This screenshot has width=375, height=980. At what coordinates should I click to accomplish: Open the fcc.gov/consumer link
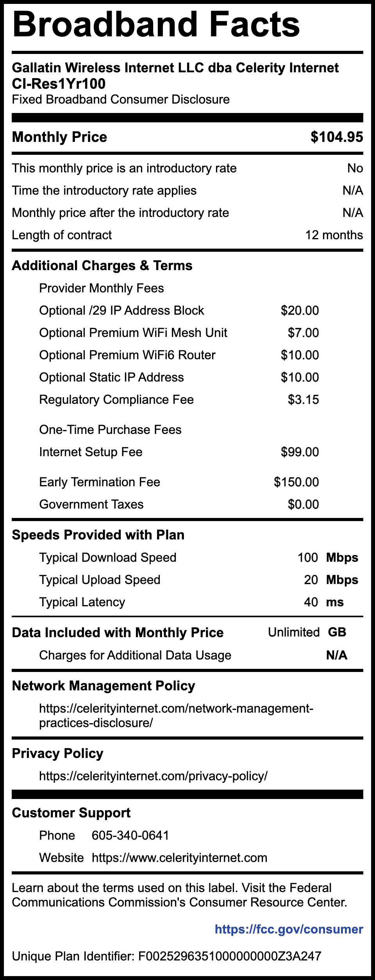289,929
